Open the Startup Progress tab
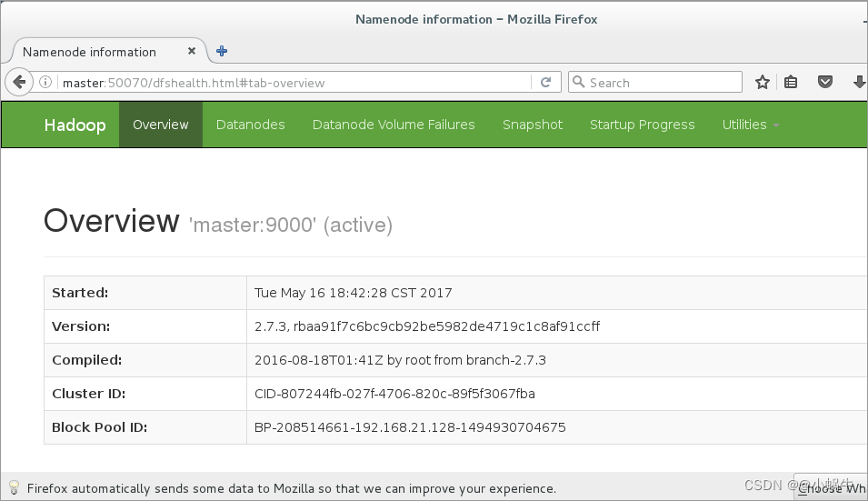 [x=643, y=125]
